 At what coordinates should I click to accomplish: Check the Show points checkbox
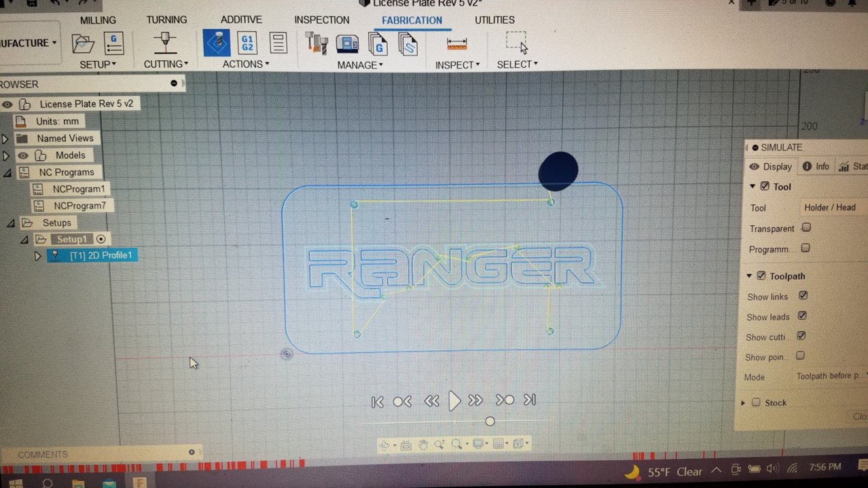tap(801, 355)
